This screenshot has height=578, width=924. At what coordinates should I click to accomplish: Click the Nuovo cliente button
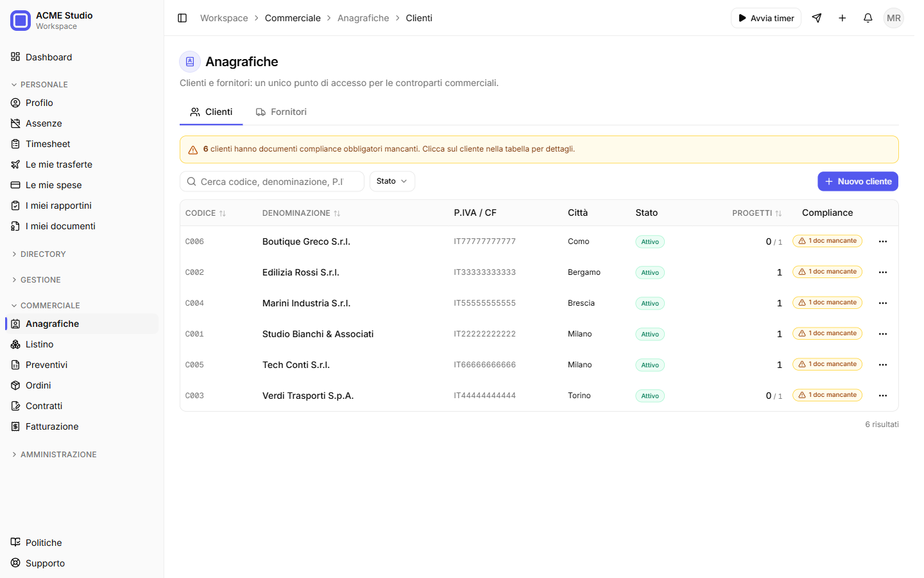[x=858, y=181]
